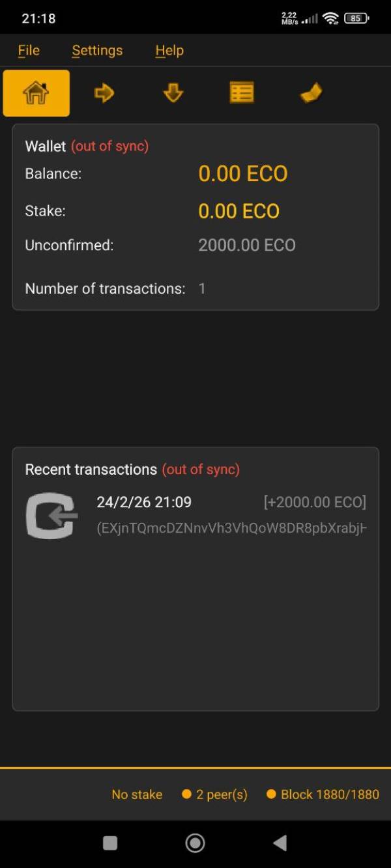Open the Help menu
Screen dimensions: 391x868
(x=169, y=50)
